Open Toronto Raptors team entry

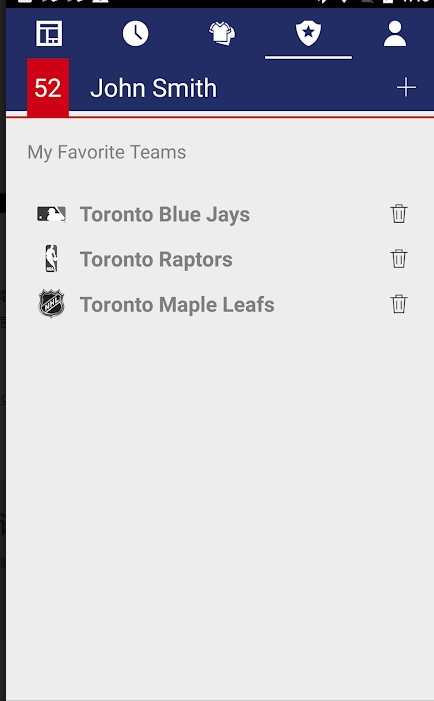(x=156, y=259)
